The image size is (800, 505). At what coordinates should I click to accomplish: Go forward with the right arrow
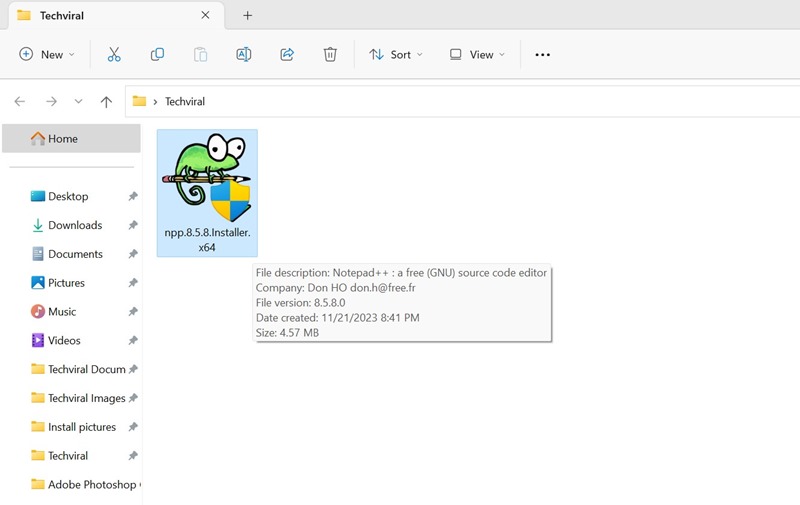(x=51, y=102)
